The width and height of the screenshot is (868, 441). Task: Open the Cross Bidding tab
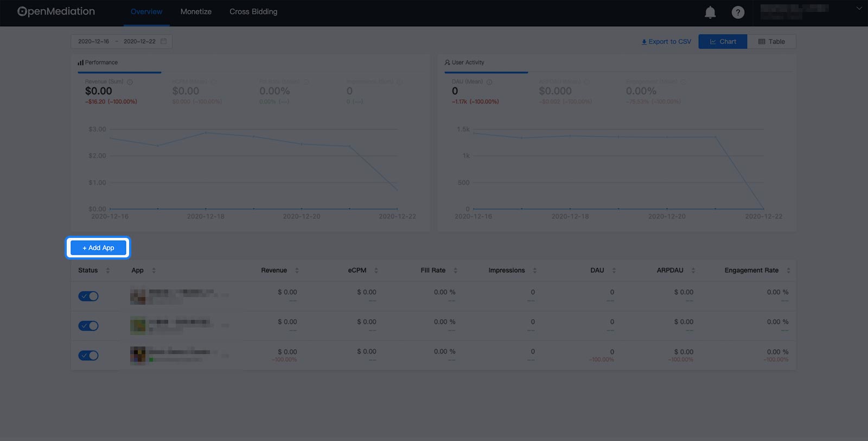coord(253,11)
